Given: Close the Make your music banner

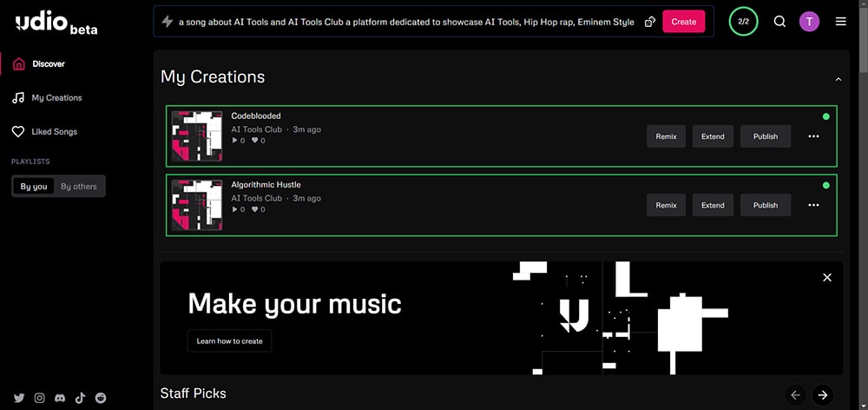Looking at the screenshot, I should click(827, 278).
